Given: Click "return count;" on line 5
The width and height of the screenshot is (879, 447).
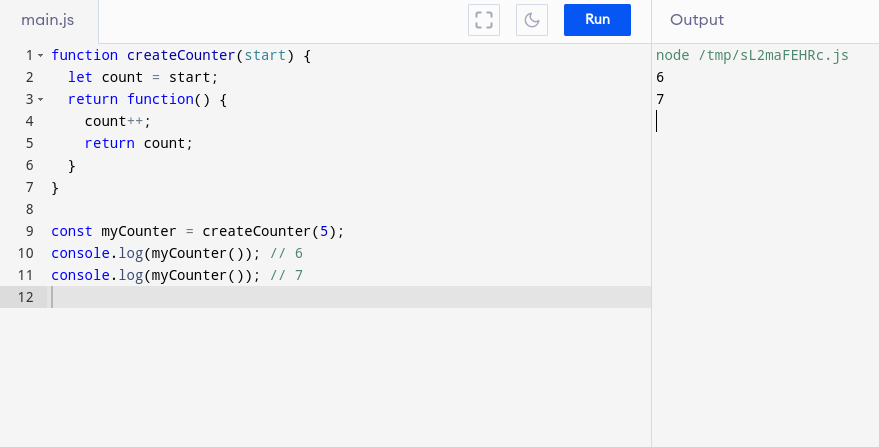Looking at the screenshot, I should (139, 143).
